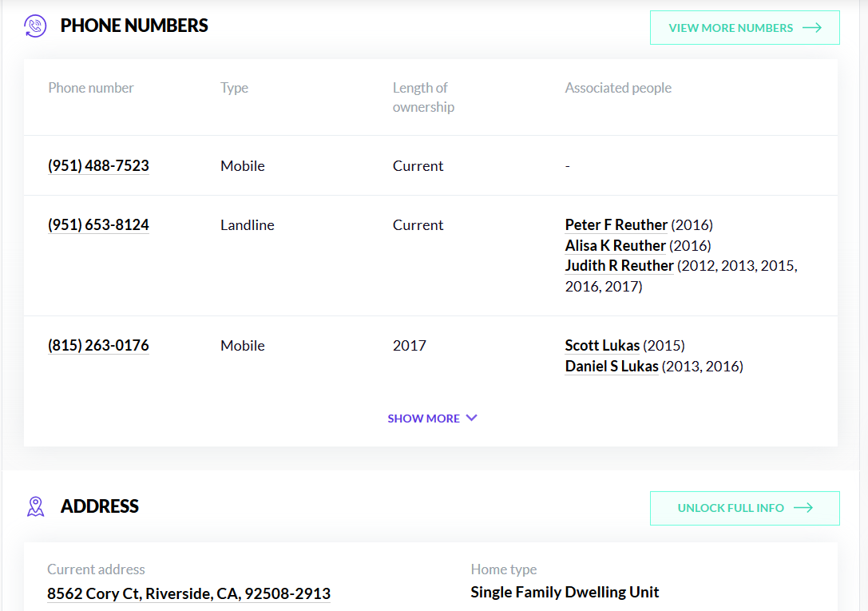Click the UNLOCK FULL INFO button

[x=744, y=508]
